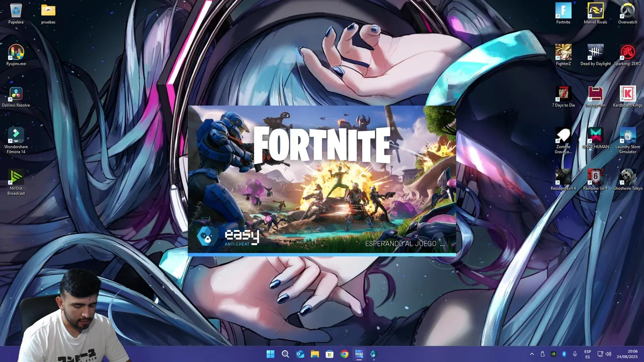This screenshot has width=644, height=362.
Task: Select the NVIDIA Broadcast desktop icon
Action: [16, 183]
